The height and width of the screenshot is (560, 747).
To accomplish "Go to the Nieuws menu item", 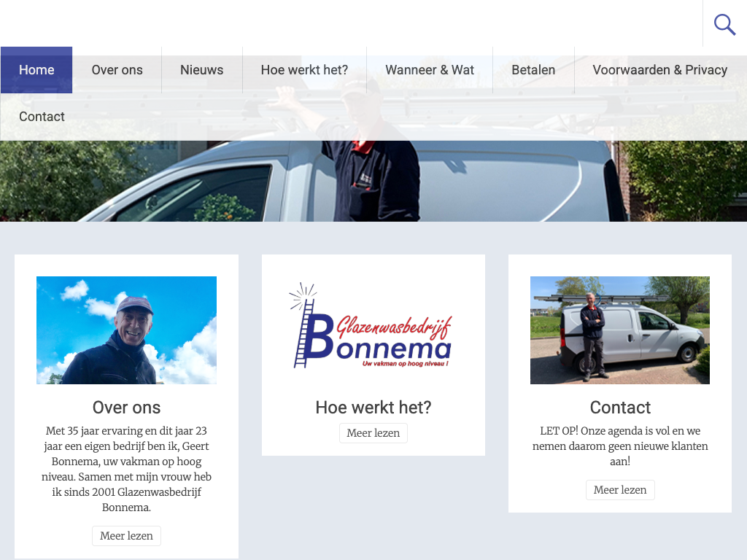I will point(201,70).
